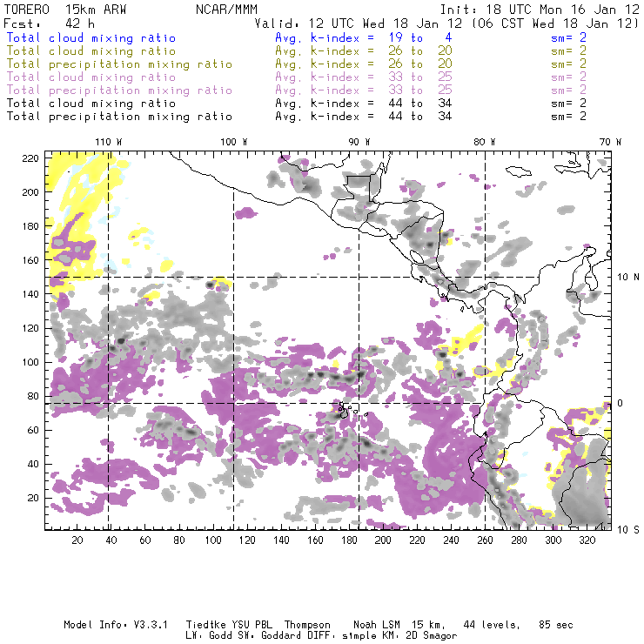Click the 'Model Info: V3.3.1' text
Image resolution: width=644 pixels, height=644 pixels.
[116, 625]
